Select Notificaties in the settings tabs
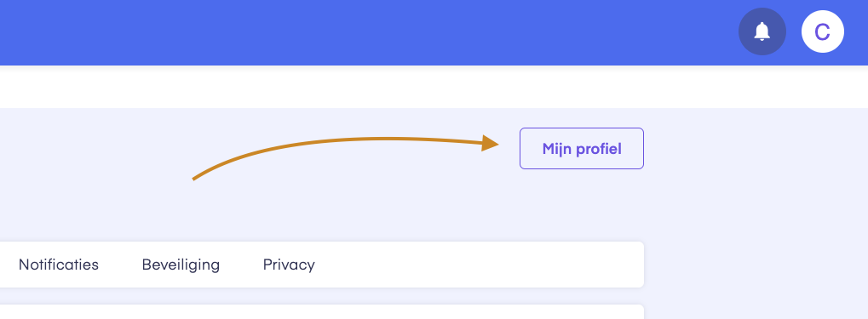868x319 pixels. (59, 265)
